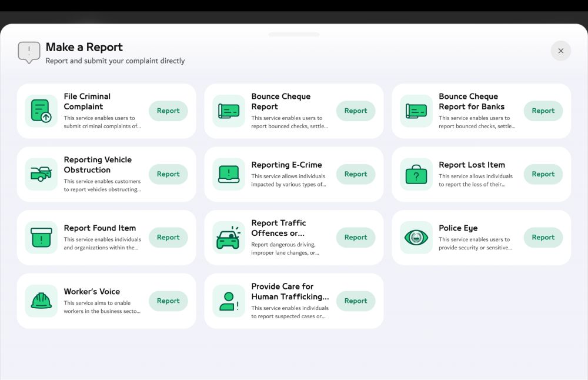This screenshot has width=588, height=380.
Task: Click Report button for Report Lost Item
Action: click(543, 174)
